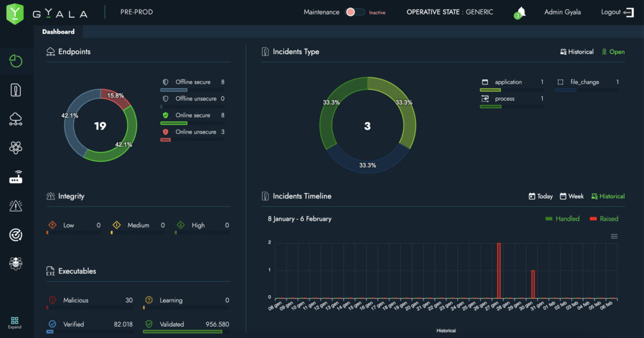Select the router device sidebar icon
Image resolution: width=644 pixels, height=338 pixels.
coord(16,177)
